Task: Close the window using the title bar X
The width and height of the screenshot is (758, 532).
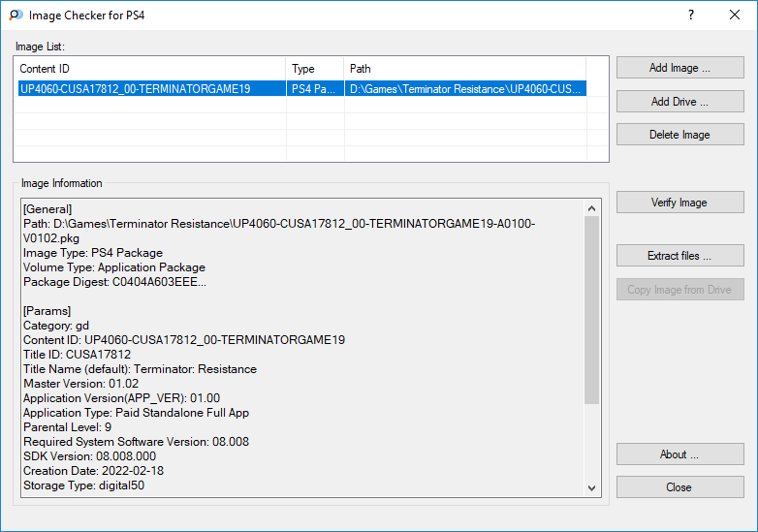Action: point(735,15)
